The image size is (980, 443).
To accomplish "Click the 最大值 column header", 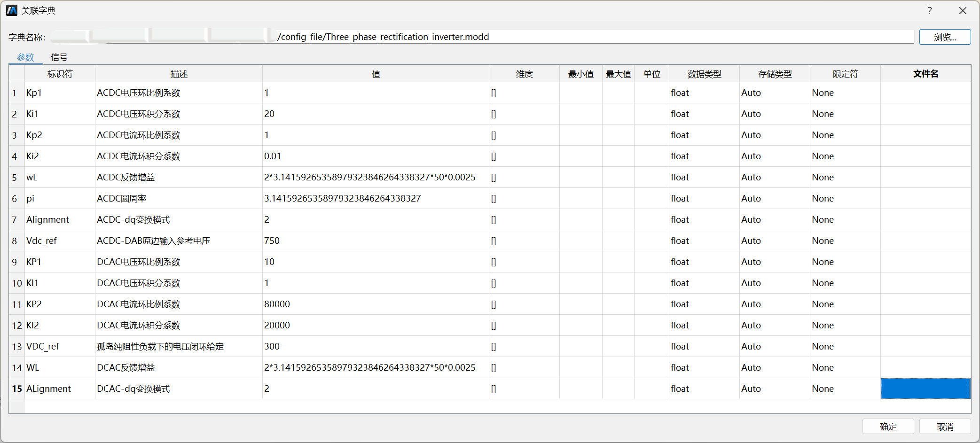I will click(x=619, y=74).
